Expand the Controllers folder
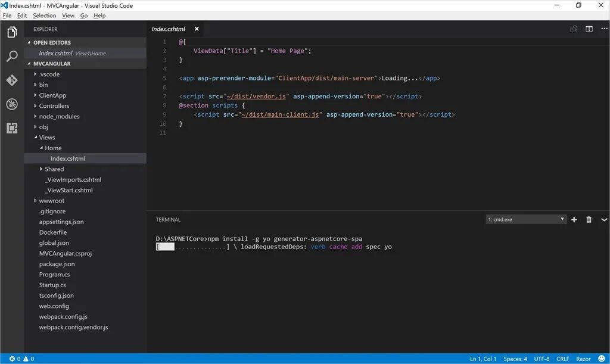This screenshot has width=610, height=364. pyautogui.click(x=35, y=105)
